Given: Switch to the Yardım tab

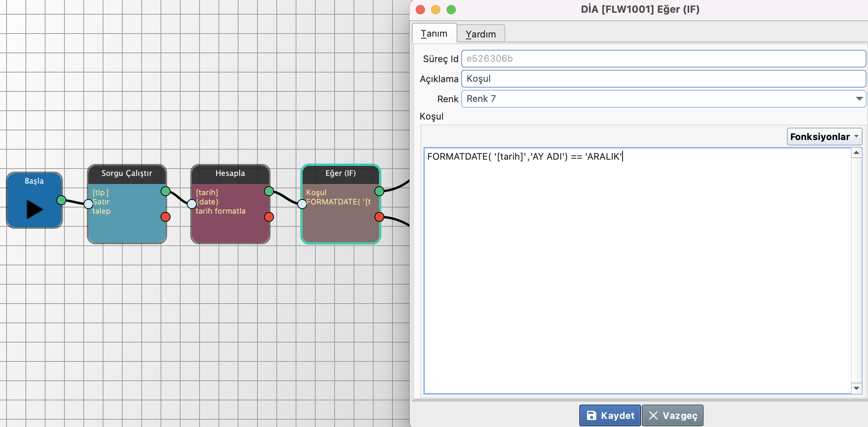Looking at the screenshot, I should tap(481, 34).
